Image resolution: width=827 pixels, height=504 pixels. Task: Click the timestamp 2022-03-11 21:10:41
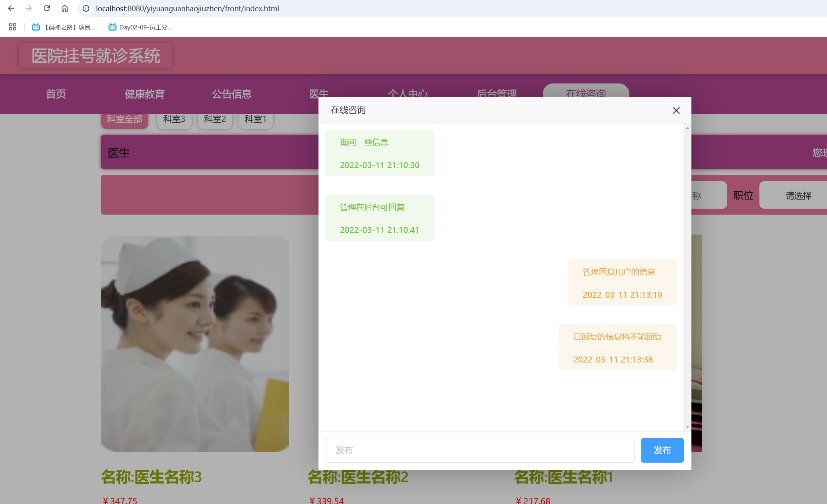380,230
